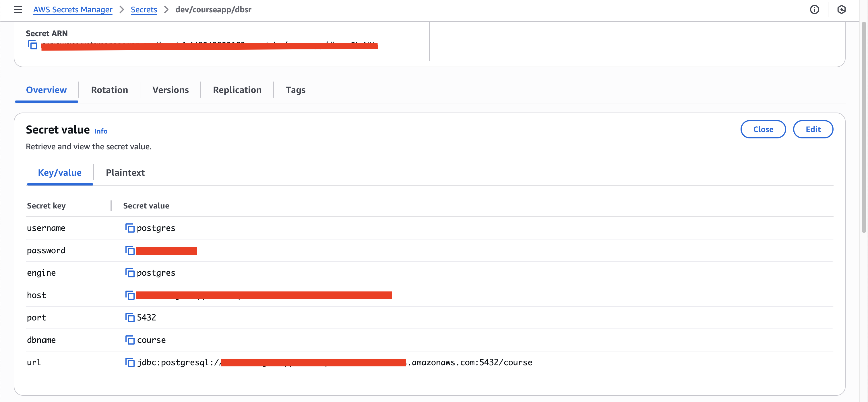Click 'Retrieve and view the secret value.' text
The height and width of the screenshot is (402, 868).
coord(89,146)
